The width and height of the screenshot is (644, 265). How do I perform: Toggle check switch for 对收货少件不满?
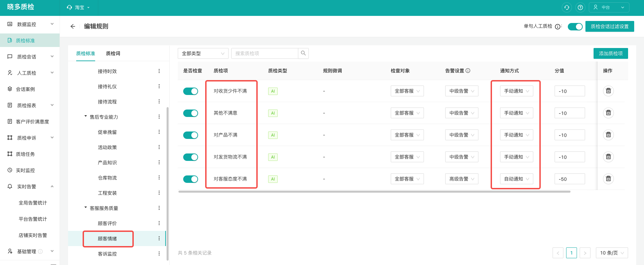click(191, 91)
